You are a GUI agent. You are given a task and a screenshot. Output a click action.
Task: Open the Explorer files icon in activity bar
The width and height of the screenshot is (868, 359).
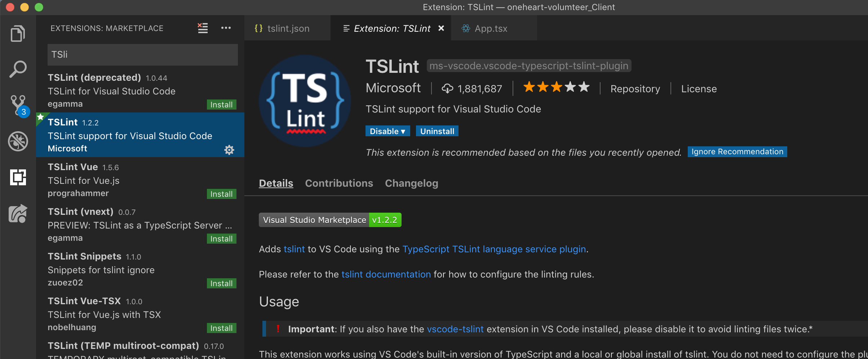tap(18, 34)
